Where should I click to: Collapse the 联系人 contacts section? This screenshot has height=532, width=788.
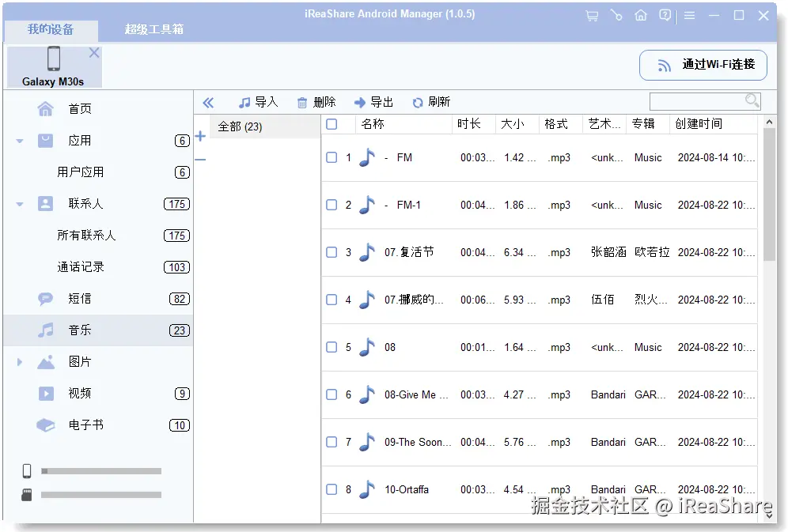tap(18, 203)
